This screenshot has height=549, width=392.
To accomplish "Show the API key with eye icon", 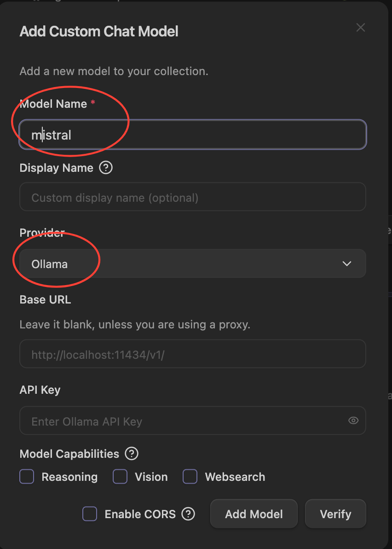I will click(x=353, y=421).
